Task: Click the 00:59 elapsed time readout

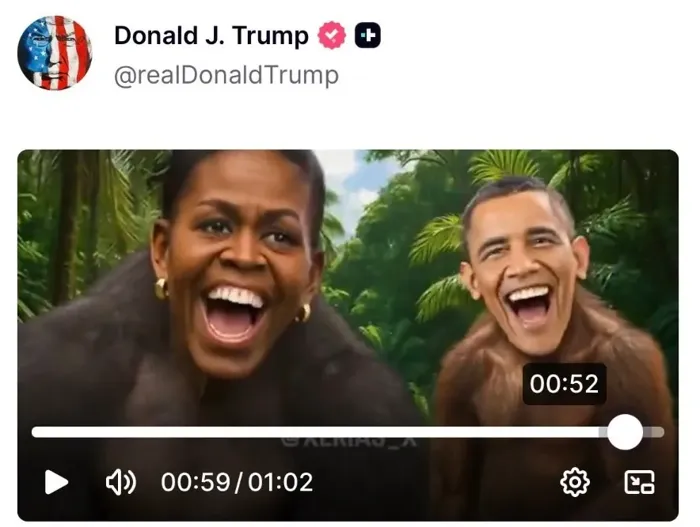Action: pos(196,482)
